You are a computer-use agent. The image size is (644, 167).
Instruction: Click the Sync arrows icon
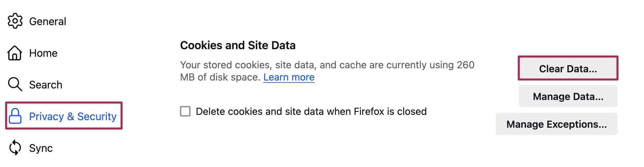pos(15,148)
